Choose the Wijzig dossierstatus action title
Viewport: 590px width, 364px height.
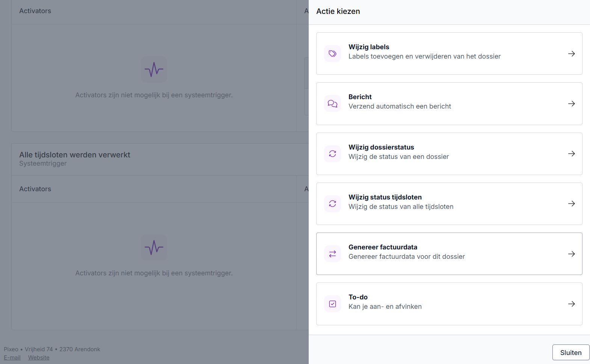click(x=381, y=147)
